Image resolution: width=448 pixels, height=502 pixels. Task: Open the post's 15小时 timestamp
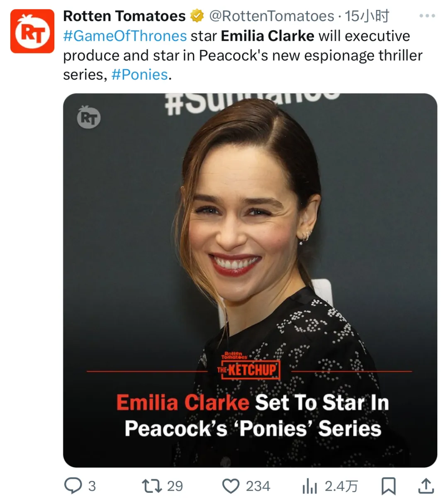(367, 16)
